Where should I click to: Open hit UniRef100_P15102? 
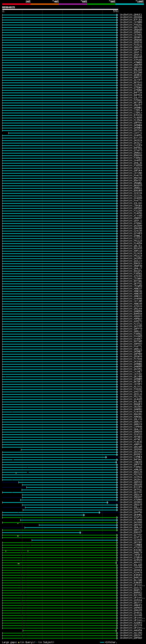click(x=131, y=45)
